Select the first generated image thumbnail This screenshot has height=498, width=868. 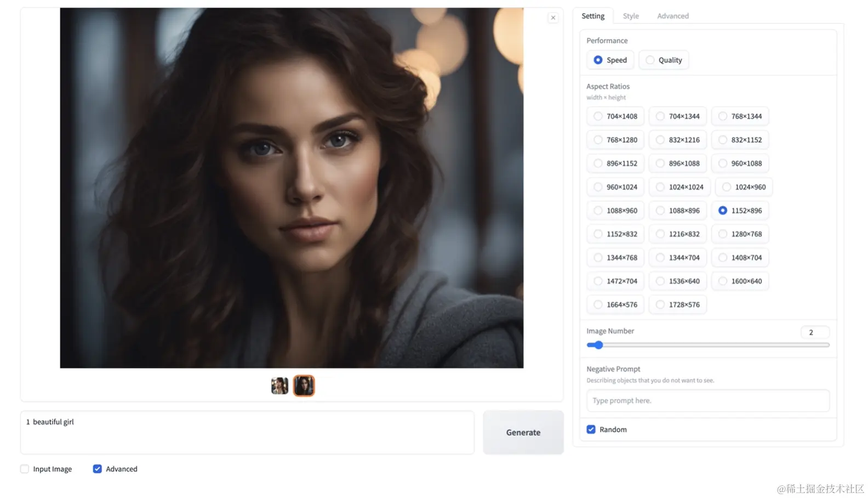(x=279, y=386)
